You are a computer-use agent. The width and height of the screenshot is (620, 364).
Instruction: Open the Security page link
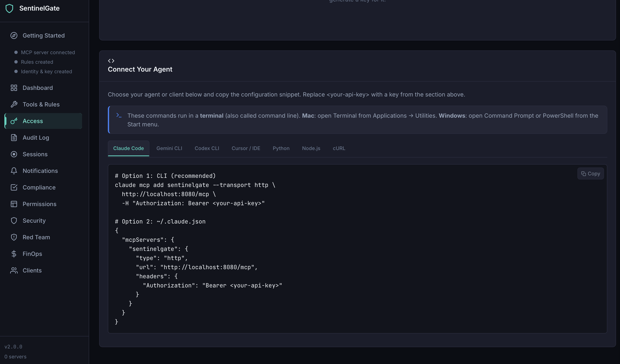click(34, 220)
